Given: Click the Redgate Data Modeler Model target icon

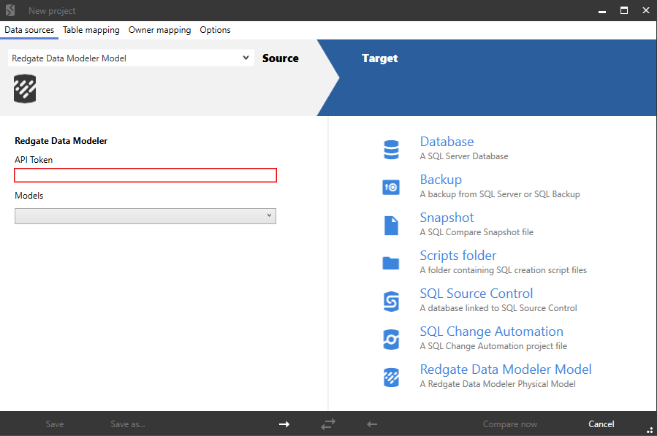Looking at the screenshot, I should (391, 377).
